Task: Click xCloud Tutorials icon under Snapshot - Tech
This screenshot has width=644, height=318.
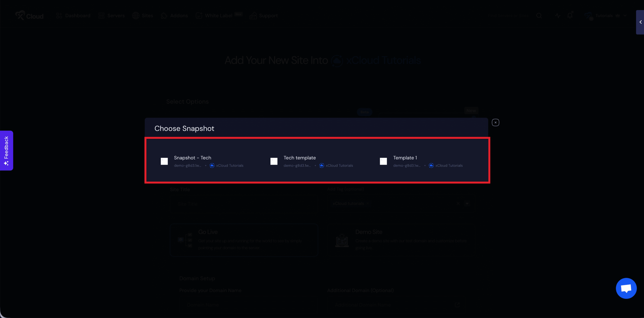Action: click(x=212, y=165)
